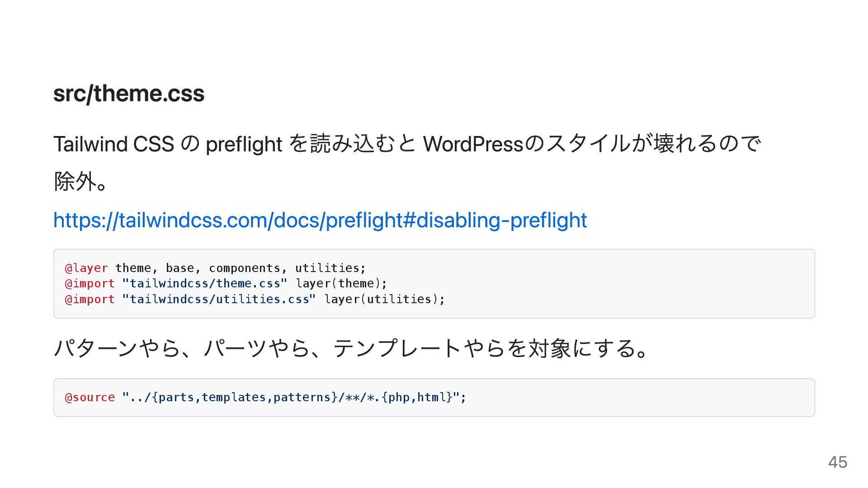Click the パターンやら paragraph text
868x488 pixels.
coord(351,348)
